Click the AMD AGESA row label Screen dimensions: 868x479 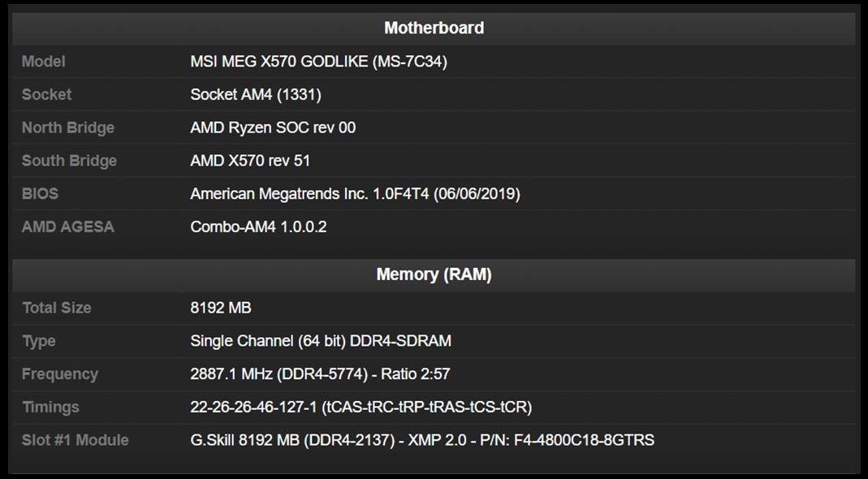(x=68, y=227)
